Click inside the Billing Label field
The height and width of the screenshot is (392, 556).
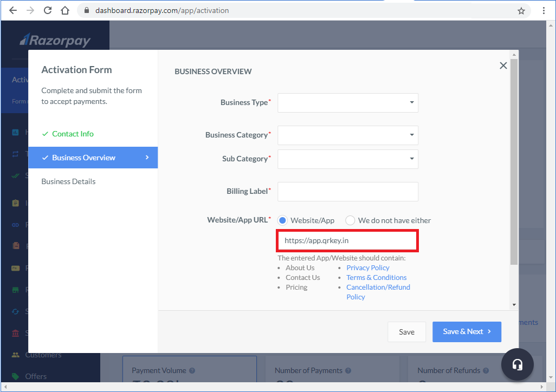pyautogui.click(x=347, y=191)
